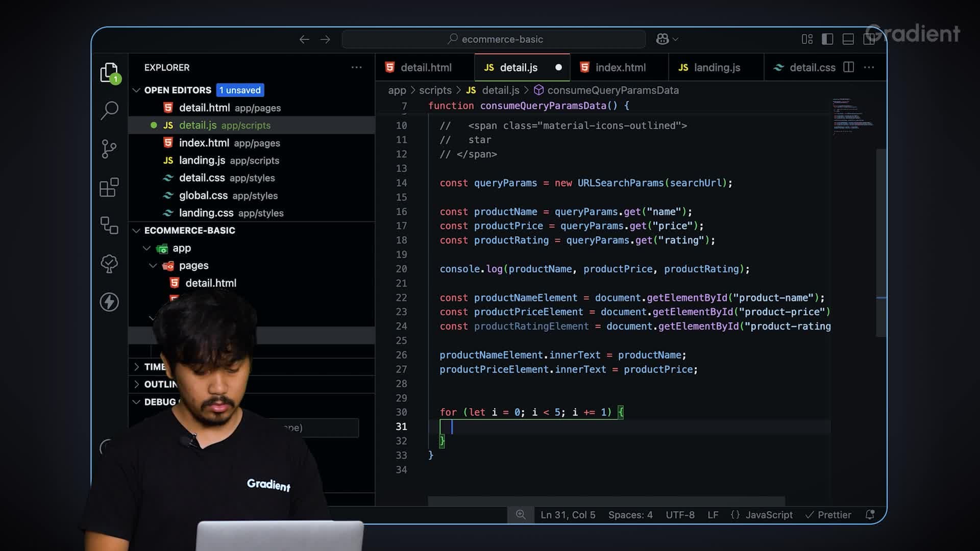Image resolution: width=980 pixels, height=551 pixels.
Task: Toggle the bottom panel
Action: click(x=848, y=39)
